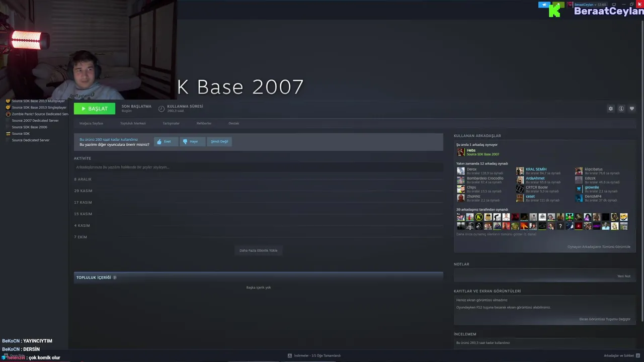Open the Destek tab
The image size is (644, 362).
(234, 123)
